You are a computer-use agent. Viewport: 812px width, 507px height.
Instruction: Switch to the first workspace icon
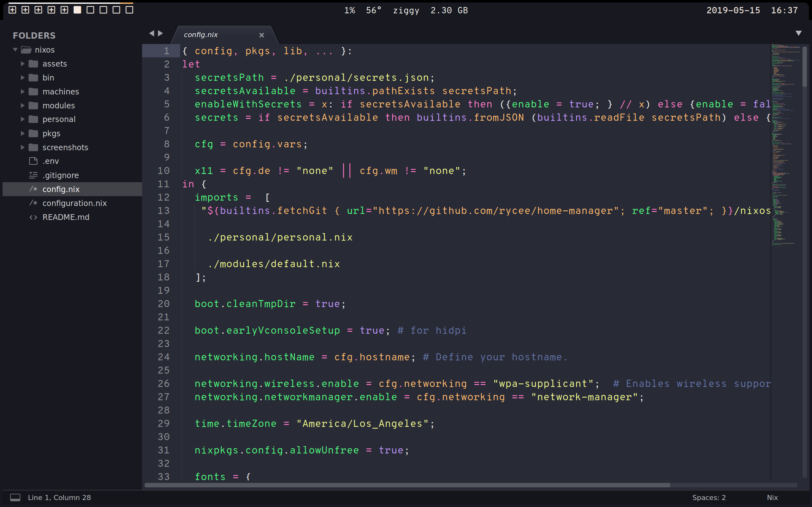pos(12,10)
